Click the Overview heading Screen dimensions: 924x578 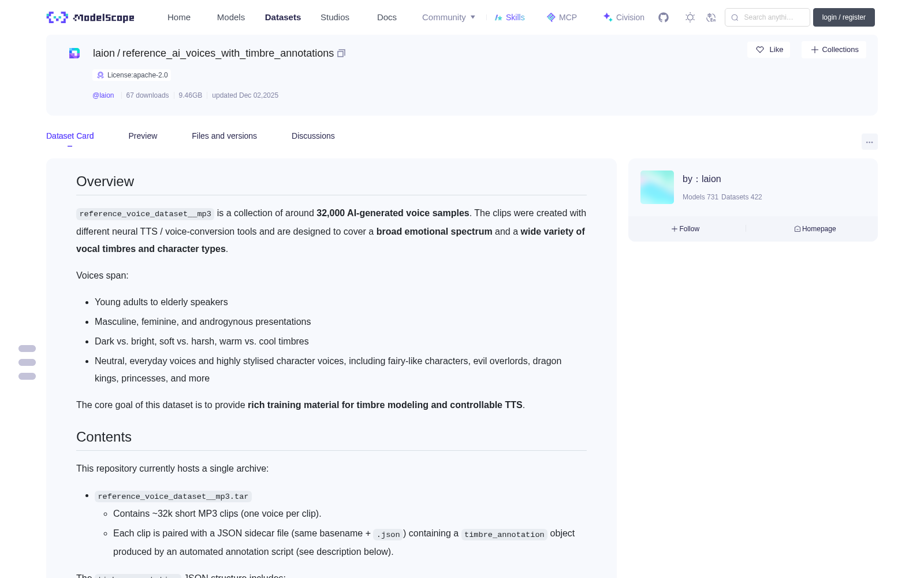(105, 181)
